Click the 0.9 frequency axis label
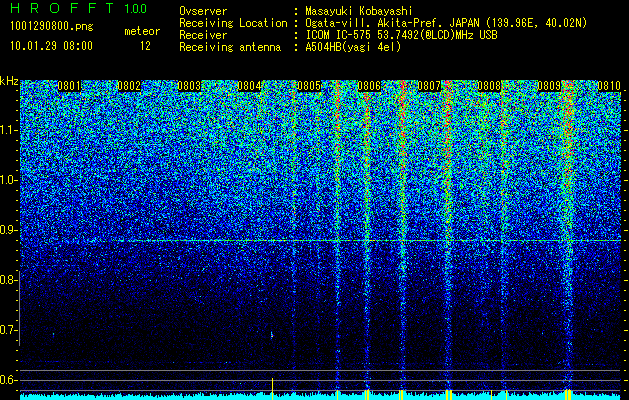 tap(9, 230)
